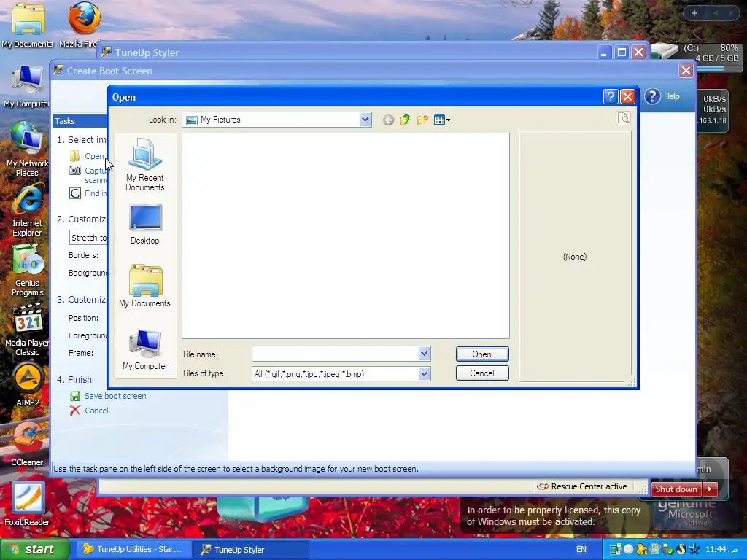Image resolution: width=747 pixels, height=560 pixels.
Task: Open AIMP2 desktop icon
Action: click(x=28, y=385)
